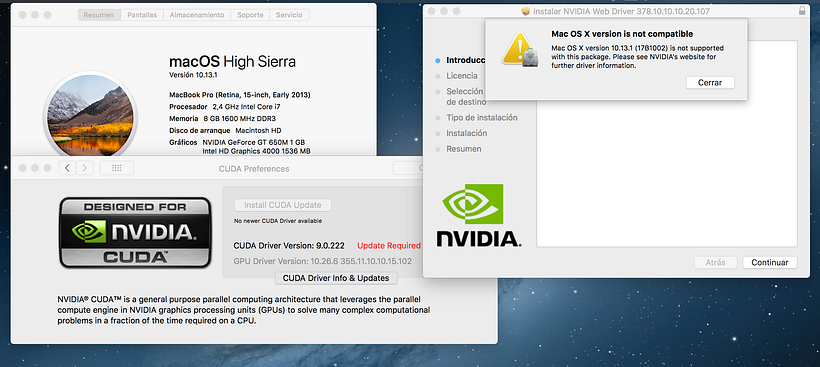Viewport: 820px width, 367px height.
Task: Click MacBook Pro (Retina, 15-inch, Early 2013) text
Action: coord(240,95)
